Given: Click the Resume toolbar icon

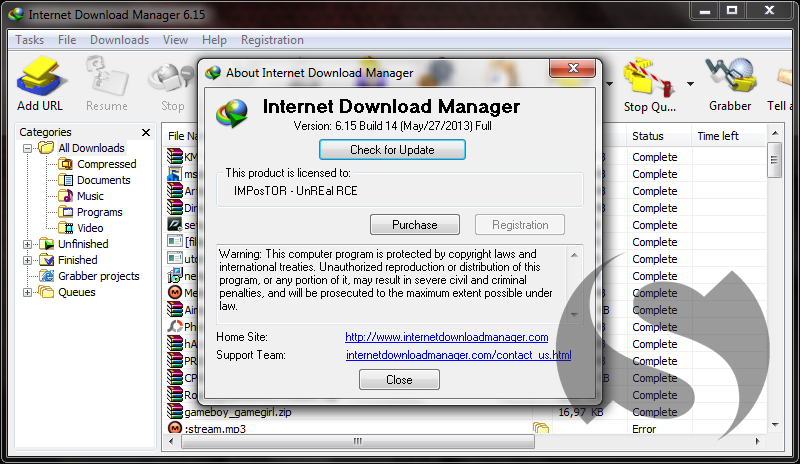Looking at the screenshot, I should click(x=107, y=77).
